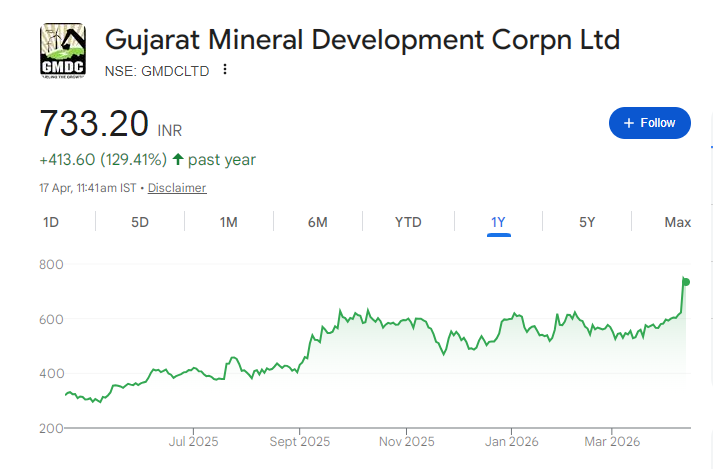Select the 1Y range tab
713x469 pixels.
coord(498,222)
